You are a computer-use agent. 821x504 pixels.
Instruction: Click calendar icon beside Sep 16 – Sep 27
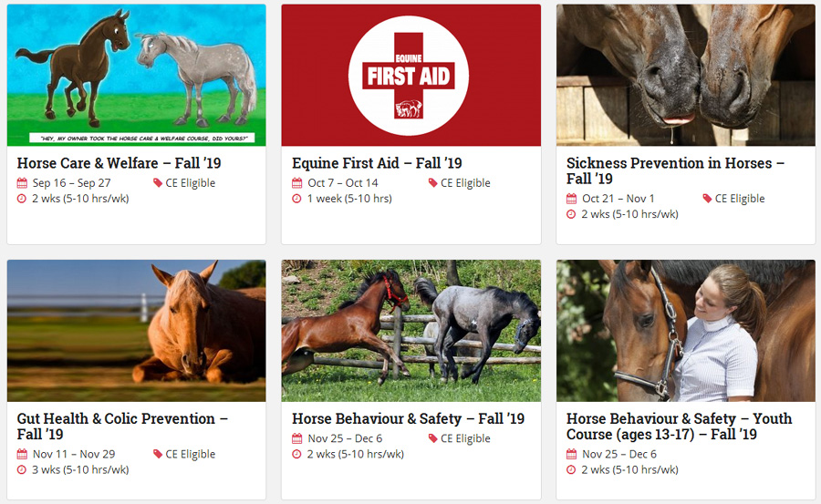click(22, 182)
